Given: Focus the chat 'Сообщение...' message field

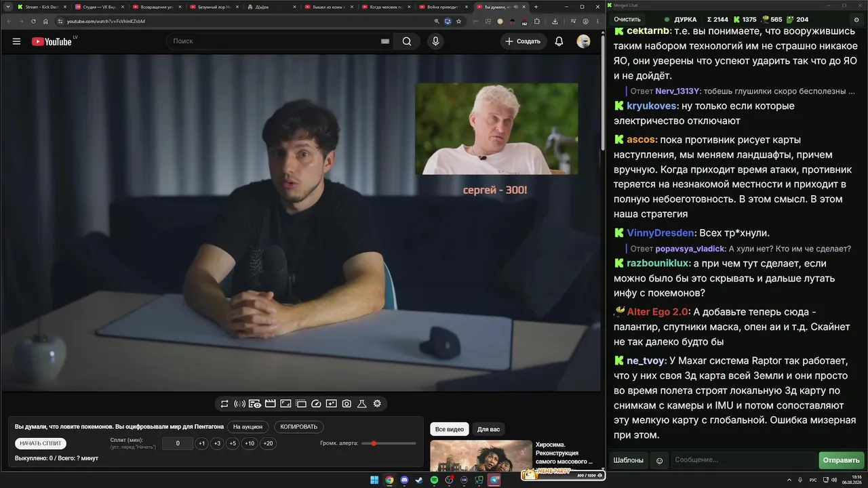Looking at the screenshot, I should click(743, 460).
